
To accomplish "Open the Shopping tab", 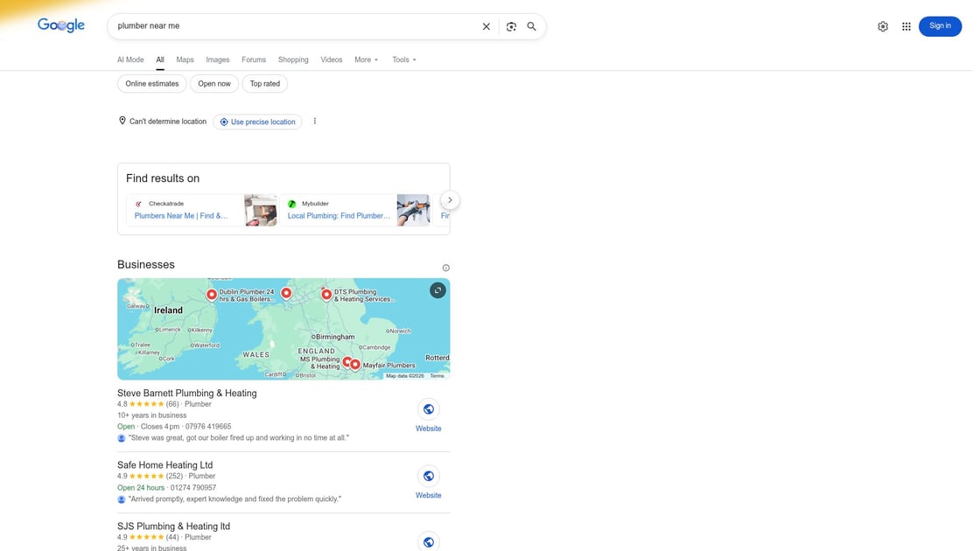I will (x=293, y=60).
